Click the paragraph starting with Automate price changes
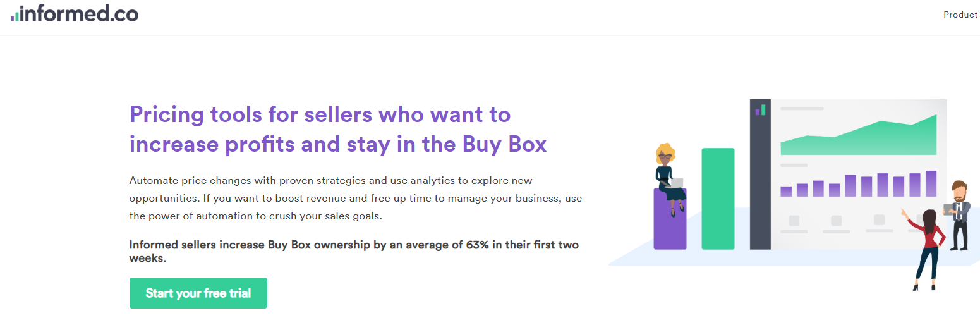 (x=356, y=198)
